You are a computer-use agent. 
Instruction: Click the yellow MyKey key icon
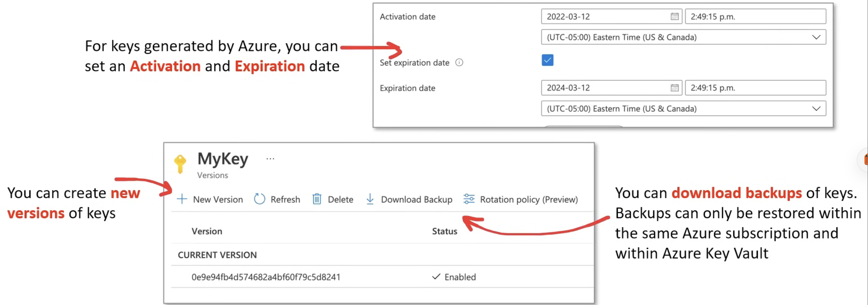[x=180, y=163]
